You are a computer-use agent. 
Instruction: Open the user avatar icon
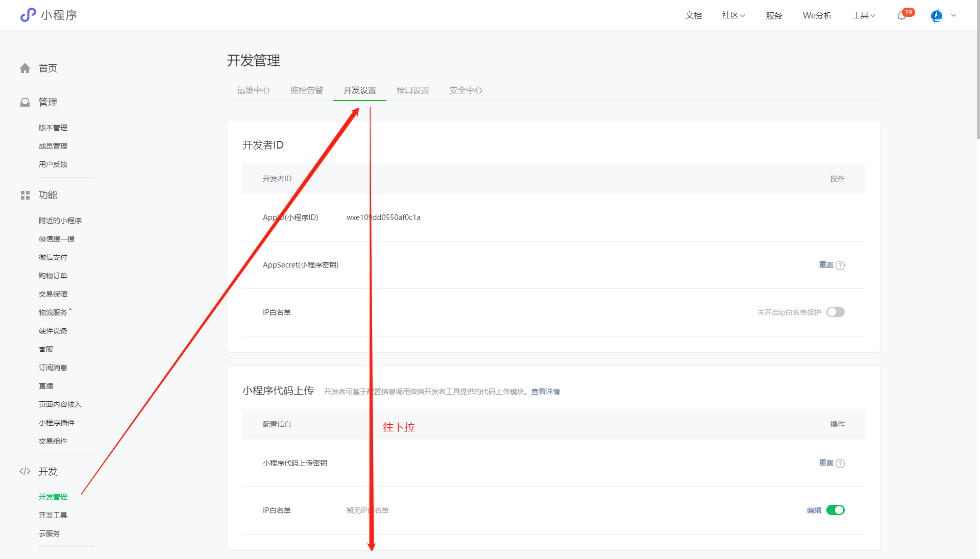click(x=937, y=16)
